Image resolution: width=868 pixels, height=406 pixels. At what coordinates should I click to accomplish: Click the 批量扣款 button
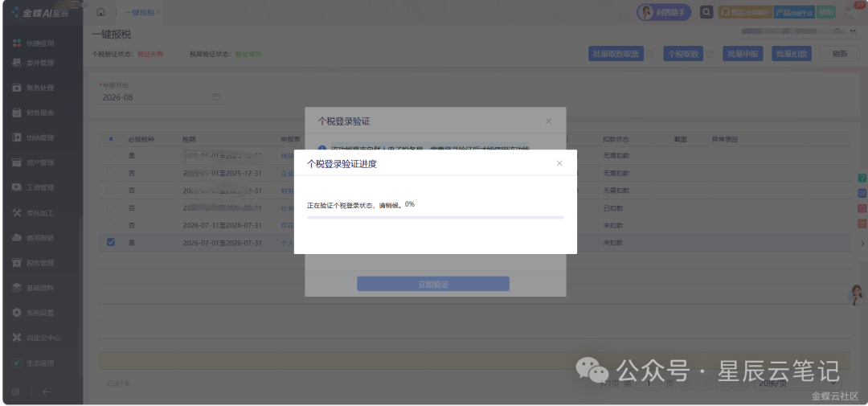[x=791, y=54]
